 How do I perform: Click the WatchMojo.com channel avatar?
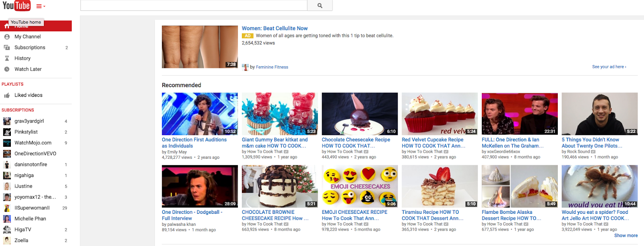[x=7, y=143]
